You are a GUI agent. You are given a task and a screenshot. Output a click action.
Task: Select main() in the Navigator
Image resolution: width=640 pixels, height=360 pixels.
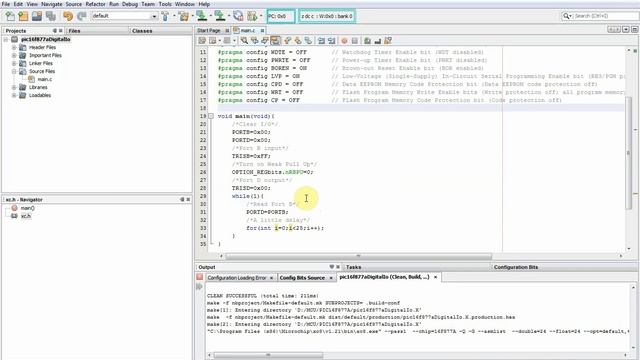pyautogui.click(x=28, y=208)
